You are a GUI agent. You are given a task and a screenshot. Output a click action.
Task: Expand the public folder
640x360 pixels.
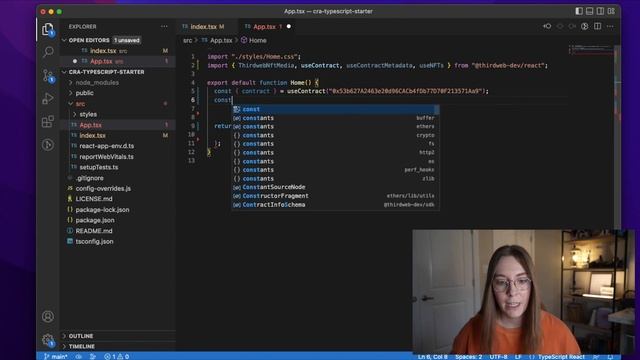coord(118,93)
